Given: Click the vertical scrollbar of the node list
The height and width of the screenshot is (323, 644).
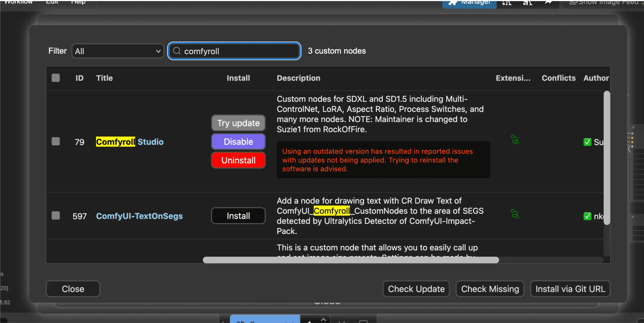Looking at the screenshot, I should [x=607, y=158].
